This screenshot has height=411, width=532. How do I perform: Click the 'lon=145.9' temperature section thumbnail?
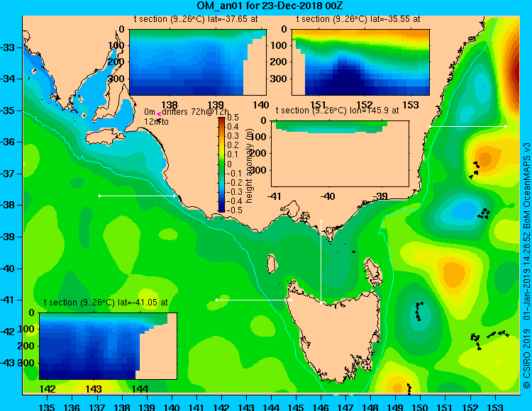pos(340,154)
